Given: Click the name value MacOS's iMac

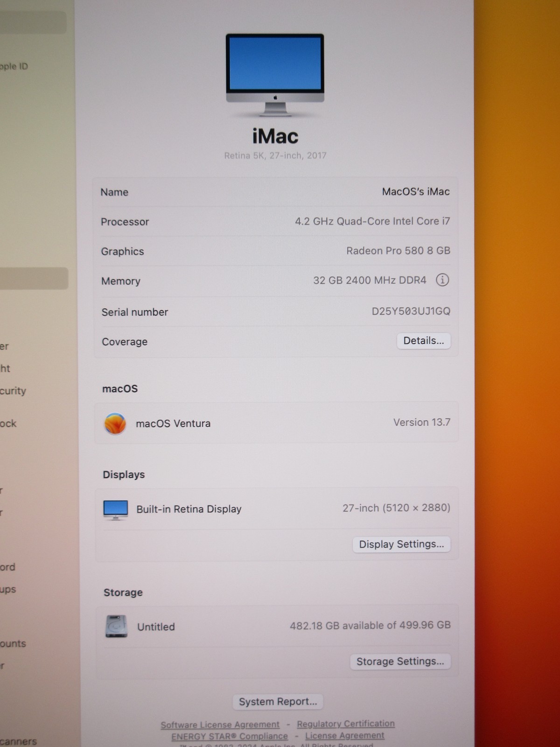Looking at the screenshot, I should point(416,192).
